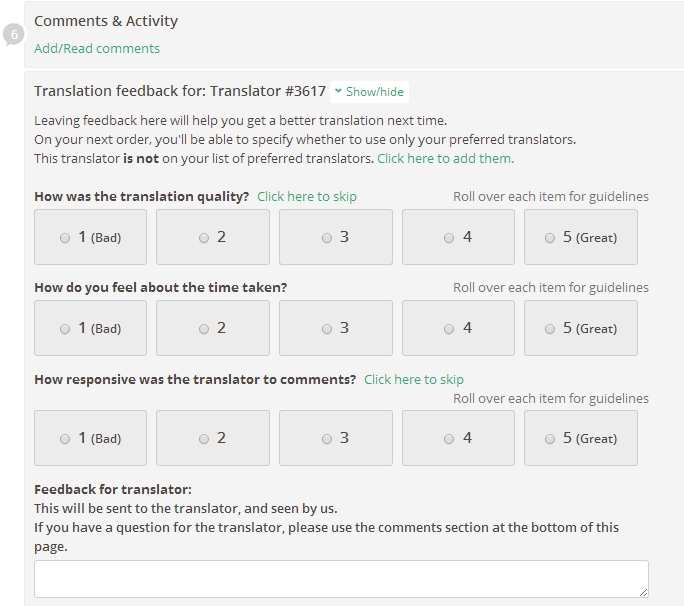This screenshot has width=684, height=606.
Task: Rate translator responsiveness 1 (Bad)
Action: coord(90,438)
